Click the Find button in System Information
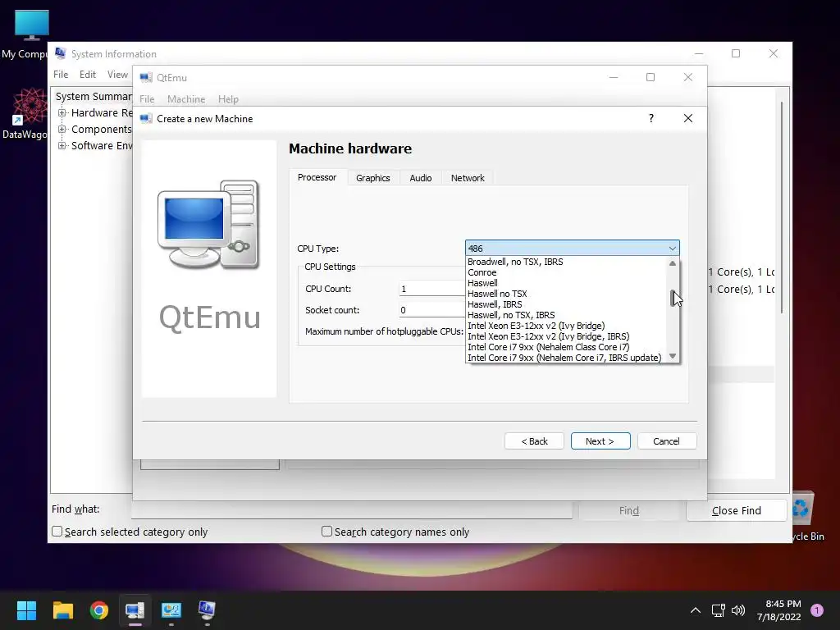This screenshot has height=630, width=840. click(x=629, y=510)
